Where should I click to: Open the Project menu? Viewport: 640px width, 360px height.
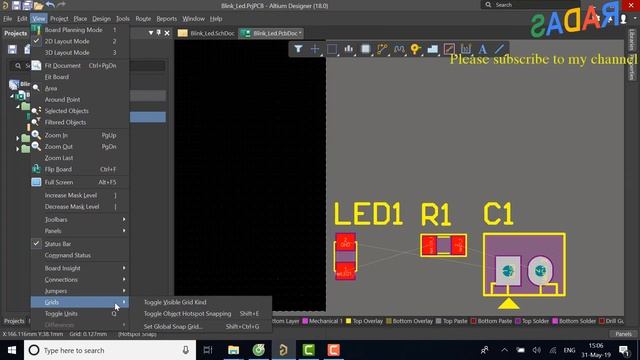click(x=59, y=19)
